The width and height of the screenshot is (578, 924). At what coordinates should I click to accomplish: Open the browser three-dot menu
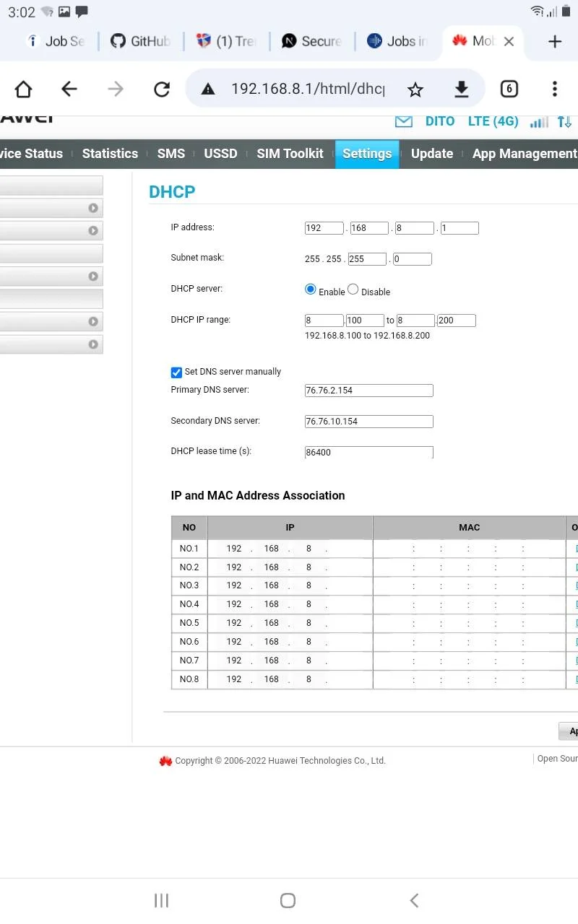(x=555, y=89)
